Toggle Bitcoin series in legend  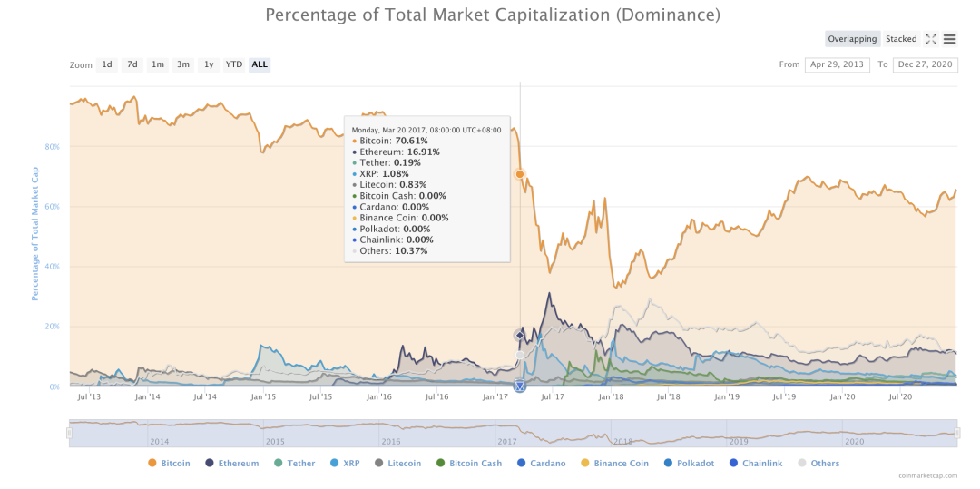point(169,464)
